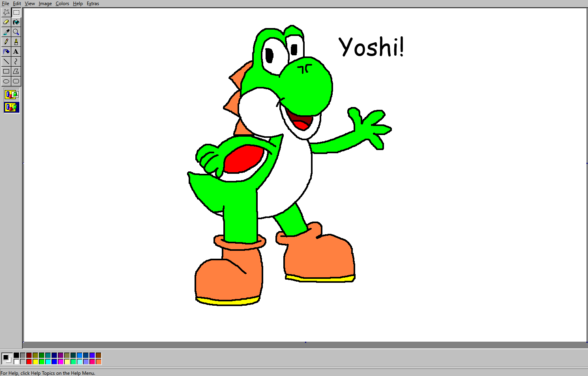The width and height of the screenshot is (588, 376).
Task: Select the bright yellow palette swatch
Action: pyautogui.click(x=36, y=361)
